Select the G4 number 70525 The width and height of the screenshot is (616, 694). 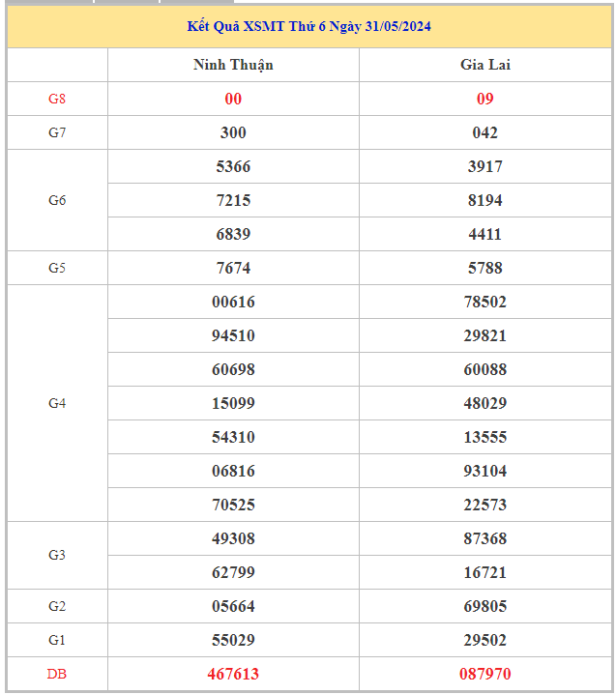[x=233, y=505]
